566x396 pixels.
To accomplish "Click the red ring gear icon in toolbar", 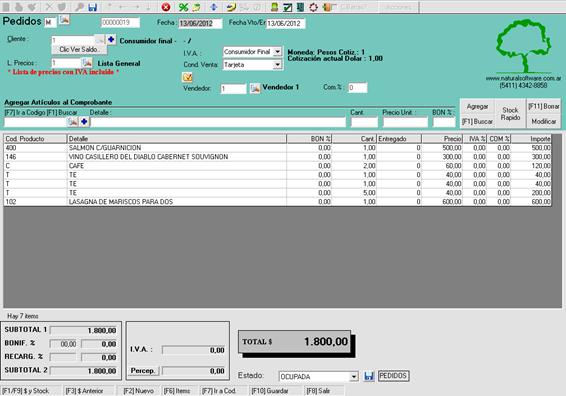I will tap(313, 7).
